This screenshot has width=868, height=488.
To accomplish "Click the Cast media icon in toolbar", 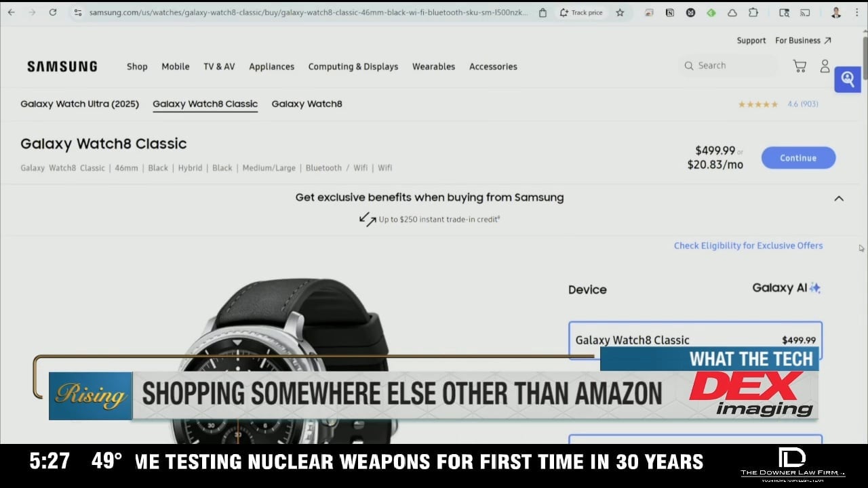I will point(805,12).
